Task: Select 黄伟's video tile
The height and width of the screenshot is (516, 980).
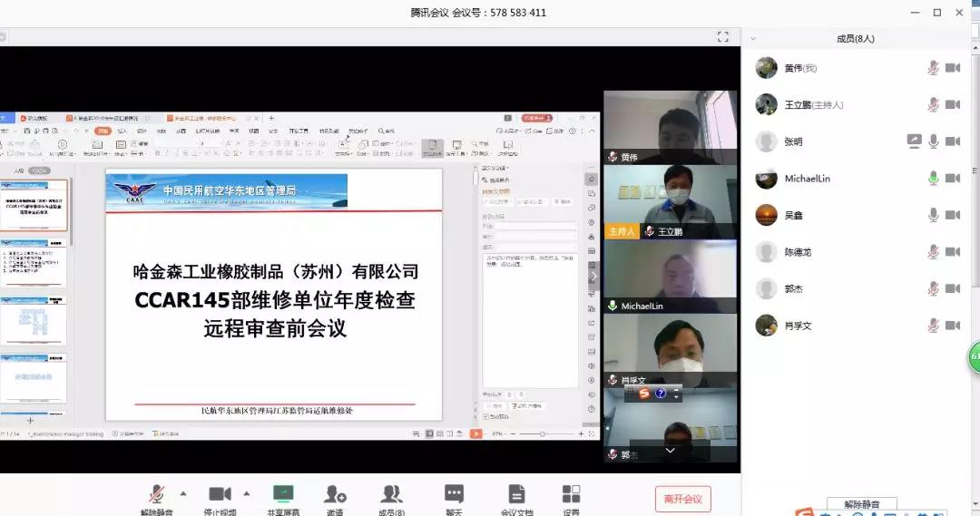Action: [670, 128]
